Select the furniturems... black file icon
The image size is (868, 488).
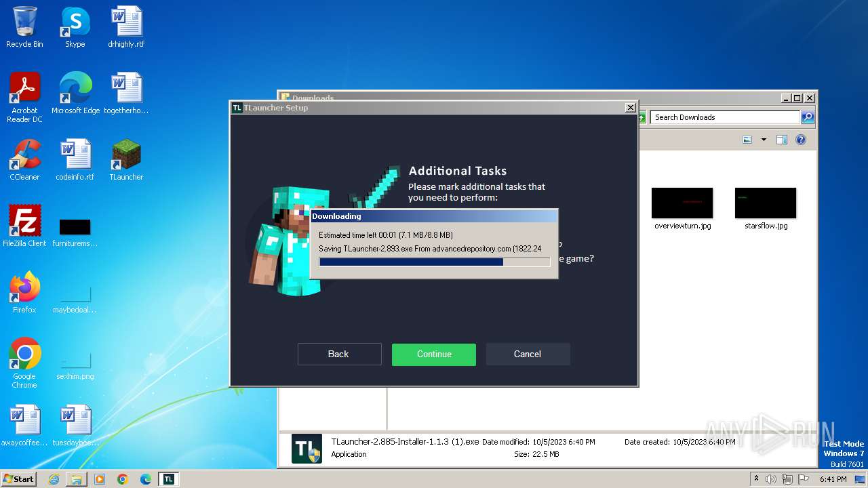(x=75, y=232)
